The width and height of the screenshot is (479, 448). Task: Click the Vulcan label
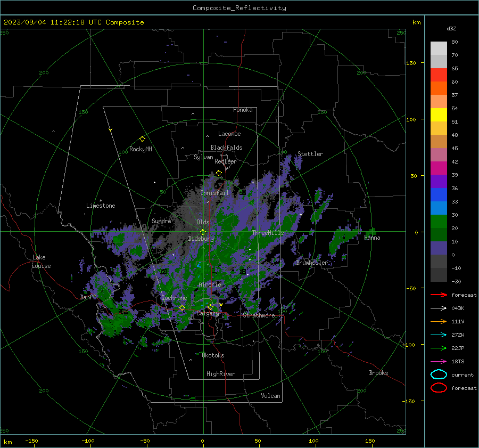(x=270, y=396)
